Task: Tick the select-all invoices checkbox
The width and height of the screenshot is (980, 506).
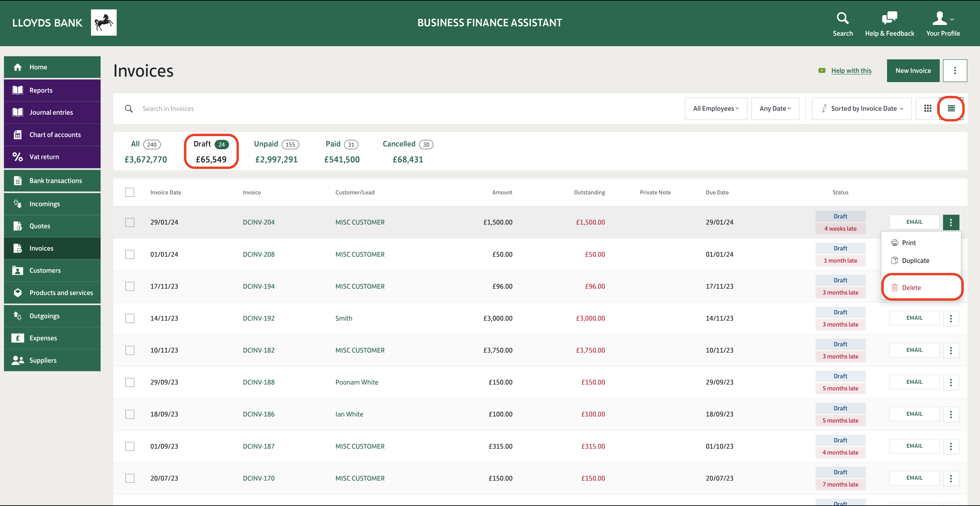Action: 130,192
